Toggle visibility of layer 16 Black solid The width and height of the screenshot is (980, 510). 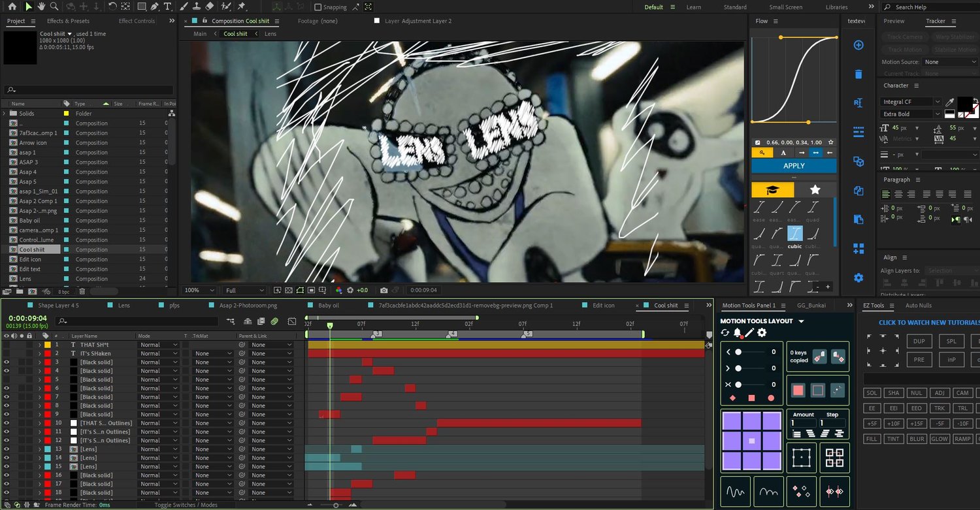[7, 475]
